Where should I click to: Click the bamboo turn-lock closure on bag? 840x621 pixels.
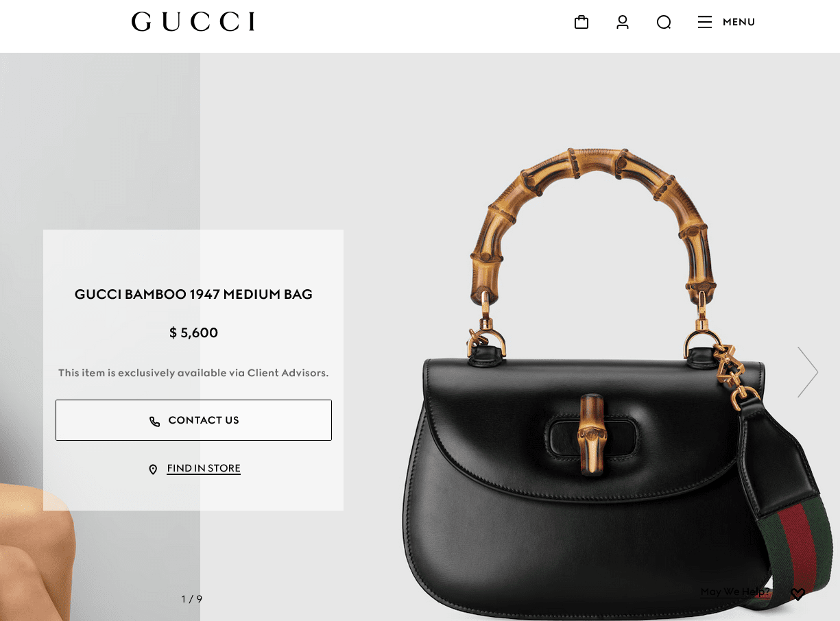click(x=591, y=434)
